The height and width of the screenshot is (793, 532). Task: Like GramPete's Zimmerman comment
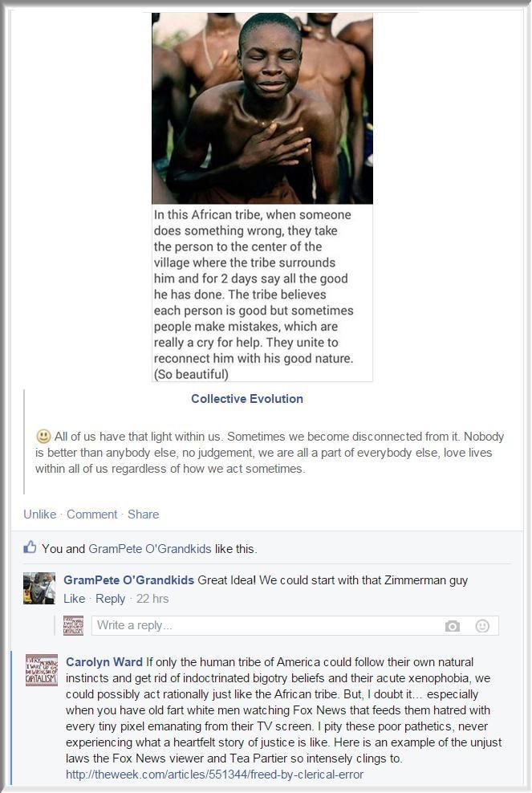coord(74,599)
